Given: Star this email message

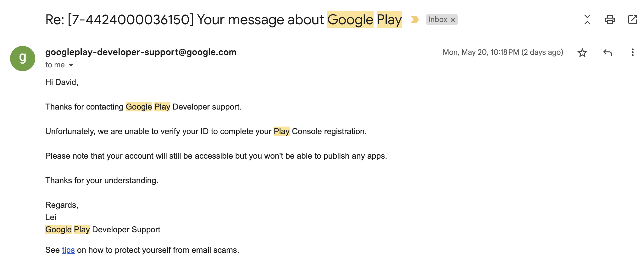Looking at the screenshot, I should point(582,53).
